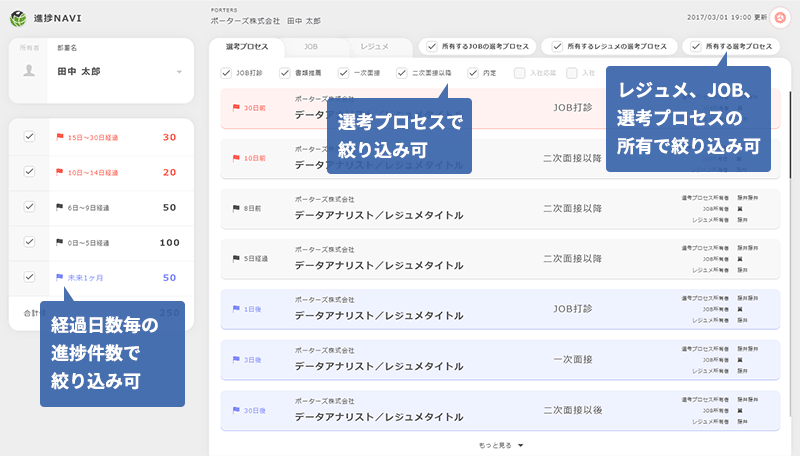Click the red flag on the 10日前 row
Image resolution: width=800 pixels, height=456 pixels.
(x=236, y=158)
